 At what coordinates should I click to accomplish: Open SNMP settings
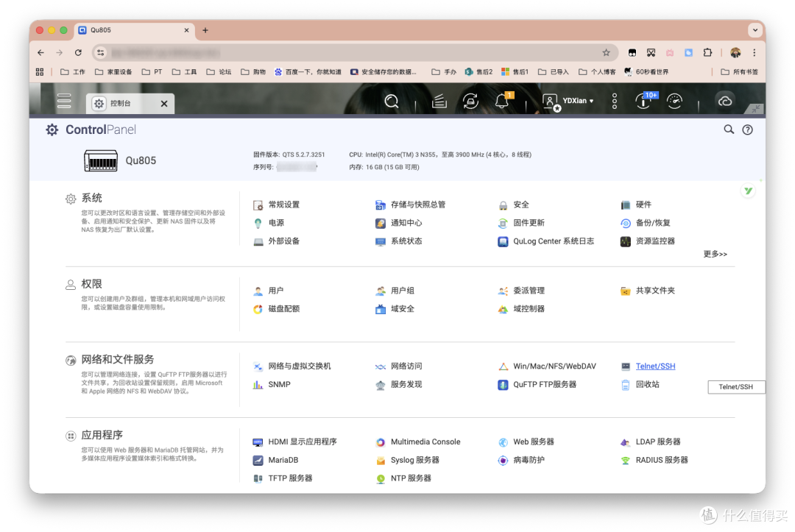click(271, 385)
